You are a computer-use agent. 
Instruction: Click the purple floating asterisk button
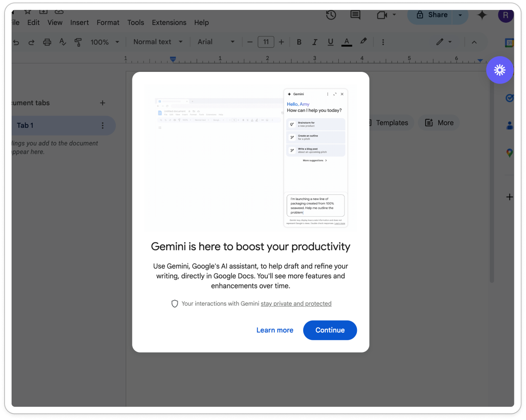(500, 70)
